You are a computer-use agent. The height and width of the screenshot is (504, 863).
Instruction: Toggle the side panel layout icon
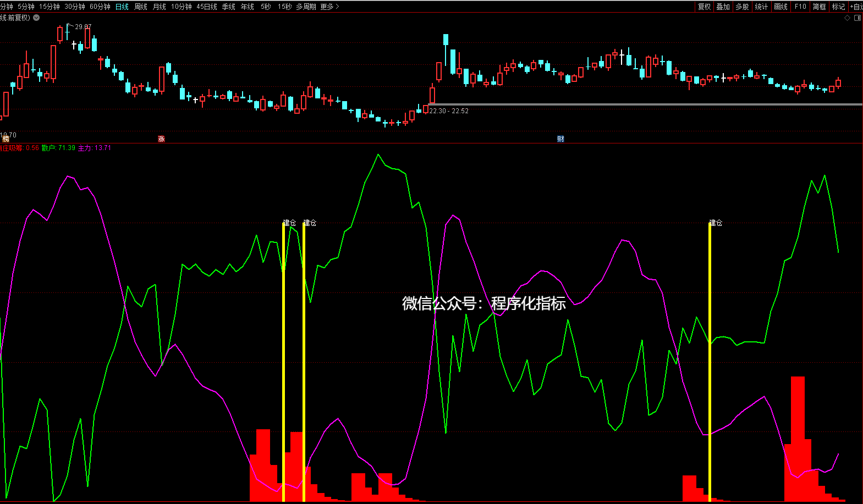coord(857,18)
